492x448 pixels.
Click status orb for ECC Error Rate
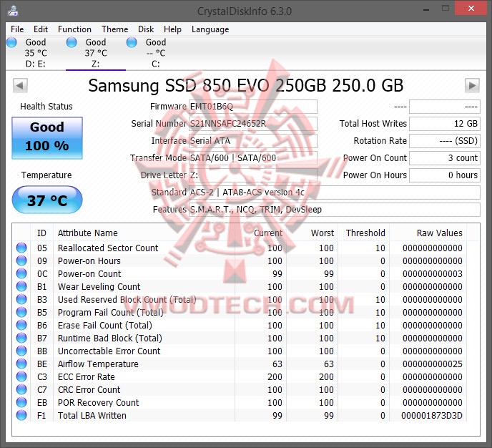21,376
